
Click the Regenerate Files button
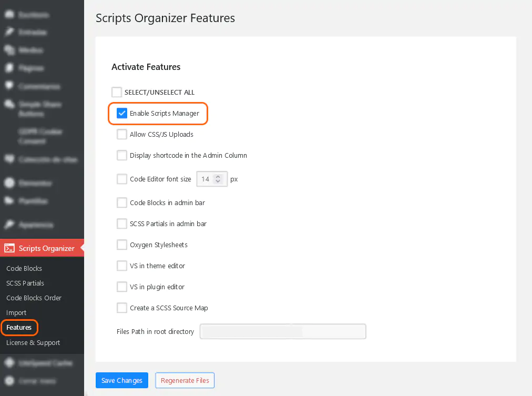[185, 380]
